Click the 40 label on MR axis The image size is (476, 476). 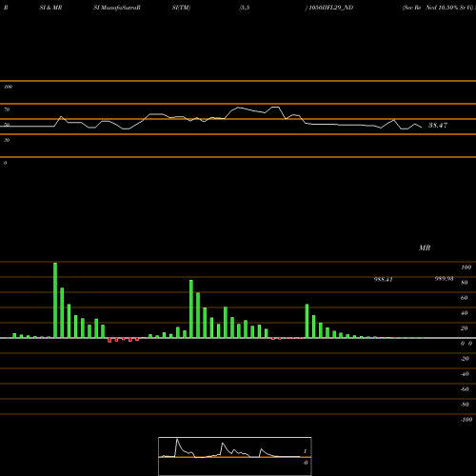pyautogui.click(x=465, y=313)
